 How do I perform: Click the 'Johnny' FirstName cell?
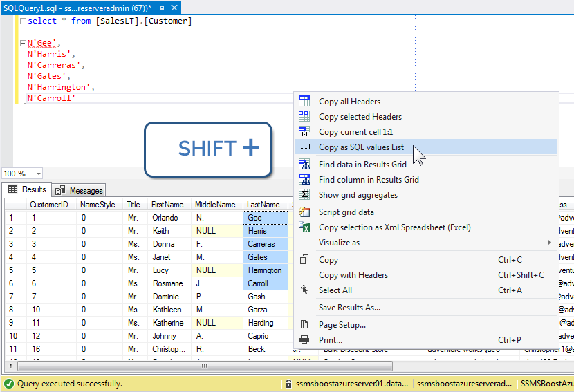[169, 336]
